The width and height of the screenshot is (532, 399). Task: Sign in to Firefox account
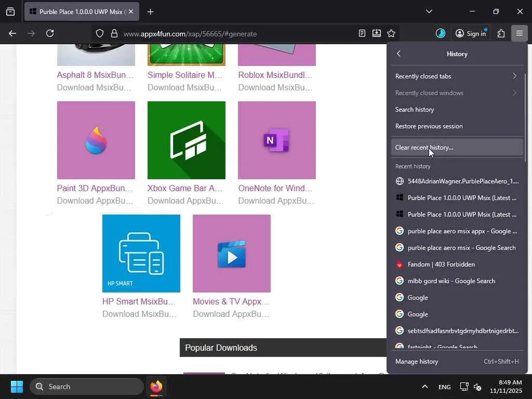pos(471,33)
